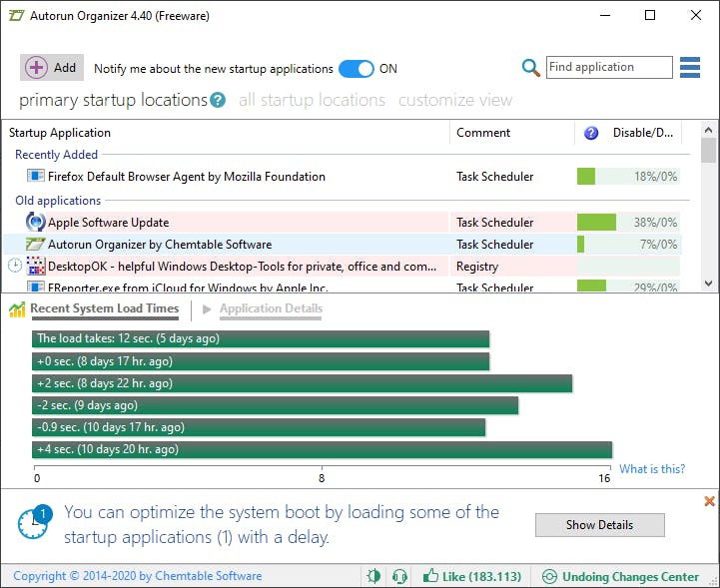Click Task Scheduler comment for Apple Software Update
This screenshot has height=588, width=720.
point(494,223)
